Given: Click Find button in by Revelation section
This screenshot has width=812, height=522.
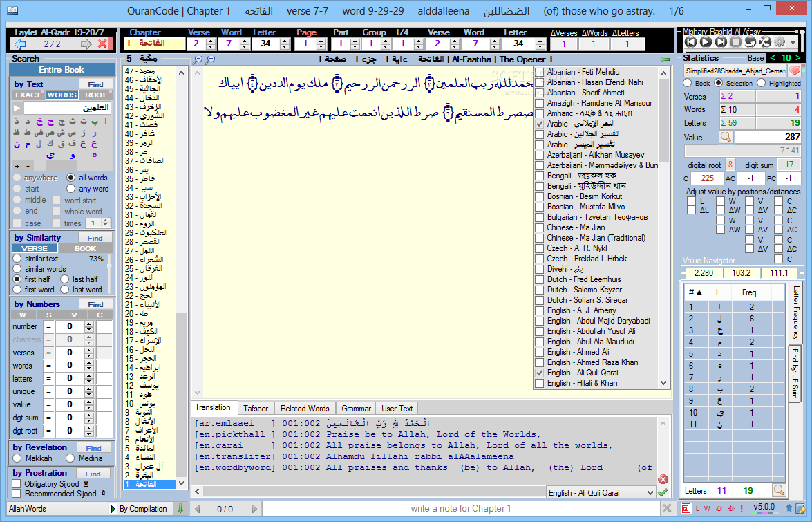Looking at the screenshot, I should point(94,448).
